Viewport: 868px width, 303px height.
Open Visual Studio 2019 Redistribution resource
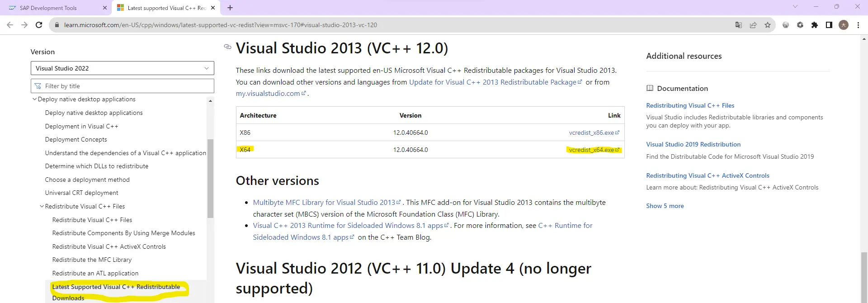click(693, 144)
